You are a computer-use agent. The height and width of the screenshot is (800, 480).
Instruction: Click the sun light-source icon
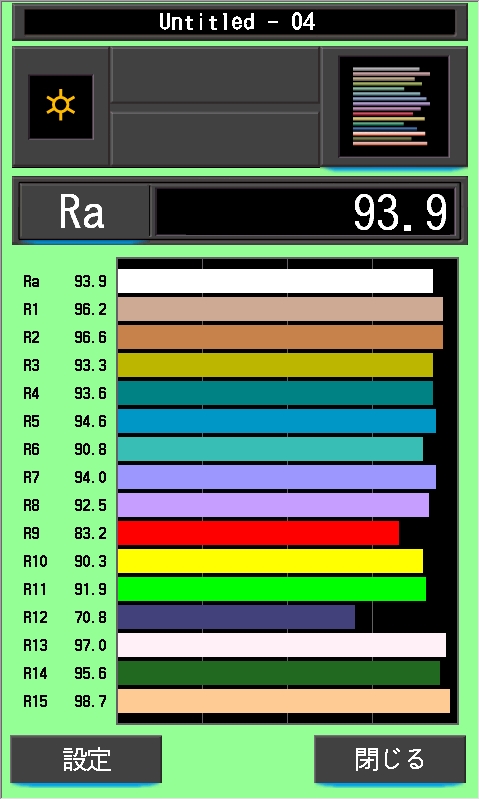point(61,107)
